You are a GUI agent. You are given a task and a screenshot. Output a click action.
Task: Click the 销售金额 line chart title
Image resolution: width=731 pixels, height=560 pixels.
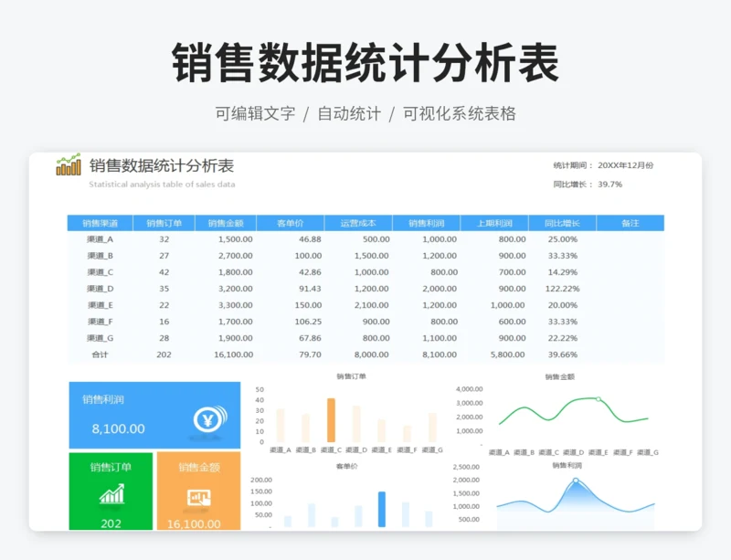pos(560,376)
